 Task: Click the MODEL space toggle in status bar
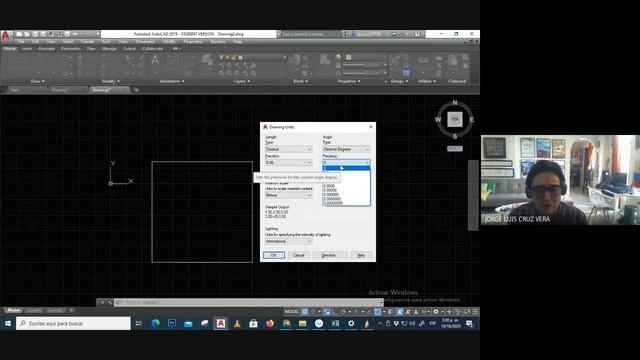(291, 312)
